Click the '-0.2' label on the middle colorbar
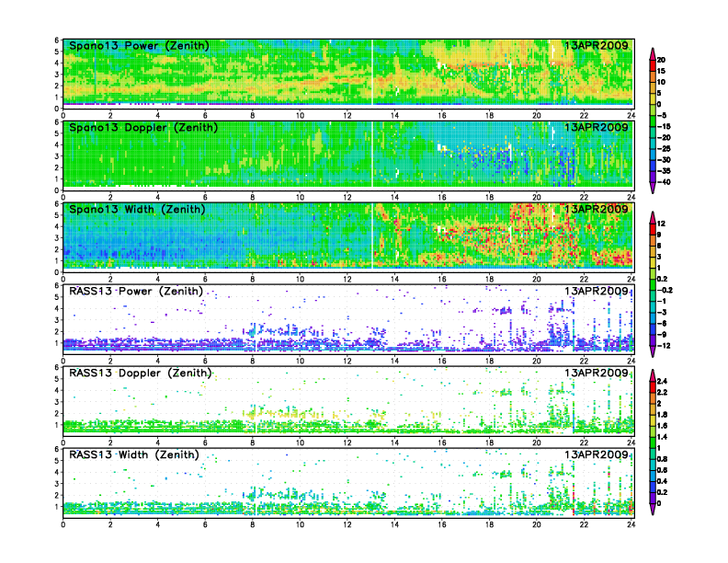This screenshot has height=563, width=728. [x=665, y=291]
